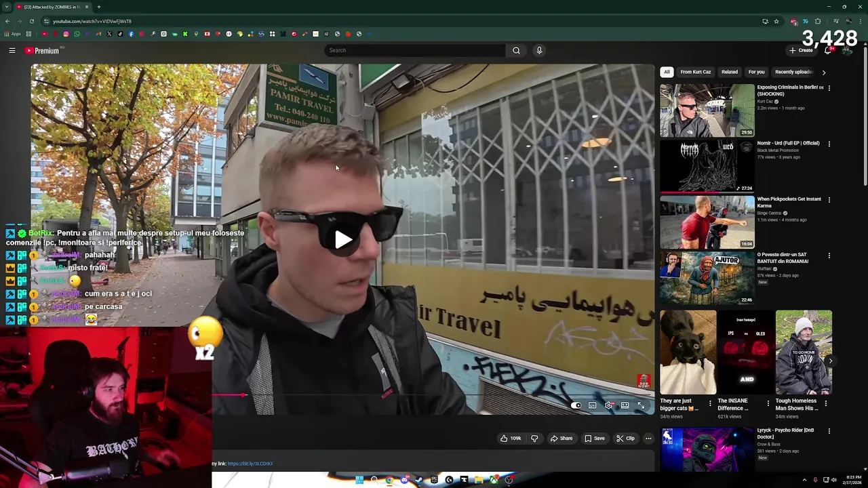Click Kurt Caz channel name
The image size is (868, 488).
point(765,101)
